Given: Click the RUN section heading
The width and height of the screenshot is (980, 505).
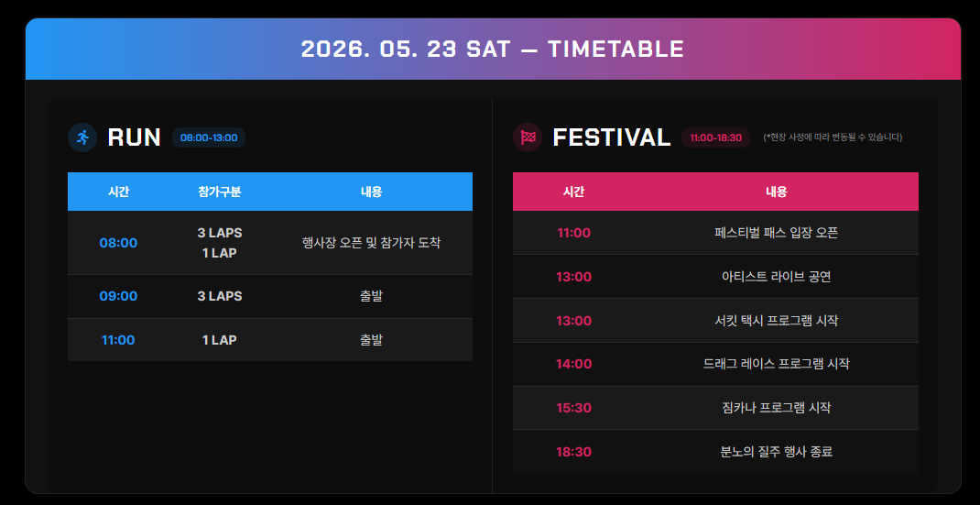Looking at the screenshot, I should pos(135,137).
